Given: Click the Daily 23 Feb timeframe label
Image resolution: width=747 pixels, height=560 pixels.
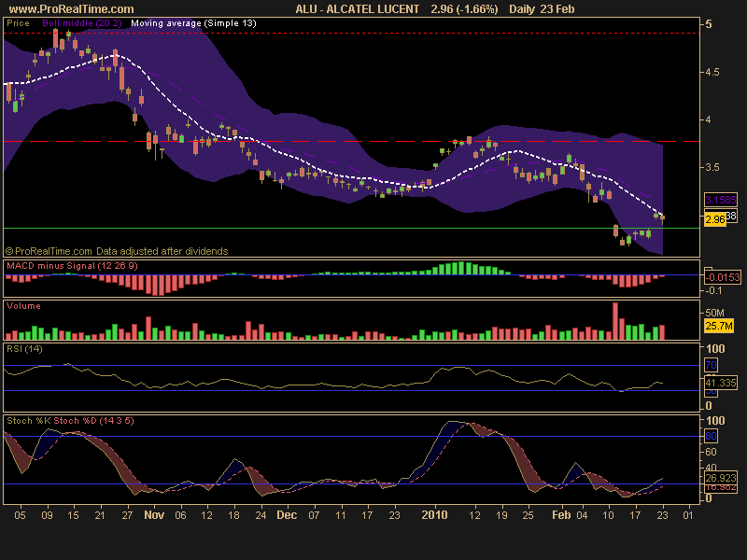Looking at the screenshot, I should pyautogui.click(x=542, y=9).
